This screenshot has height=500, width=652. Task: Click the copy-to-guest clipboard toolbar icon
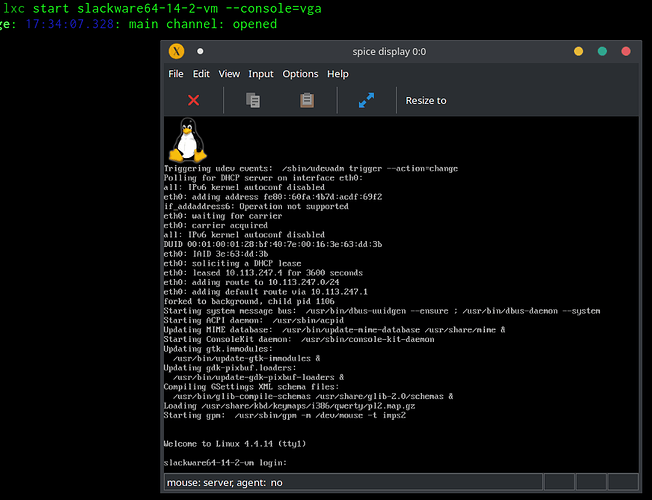point(253,100)
